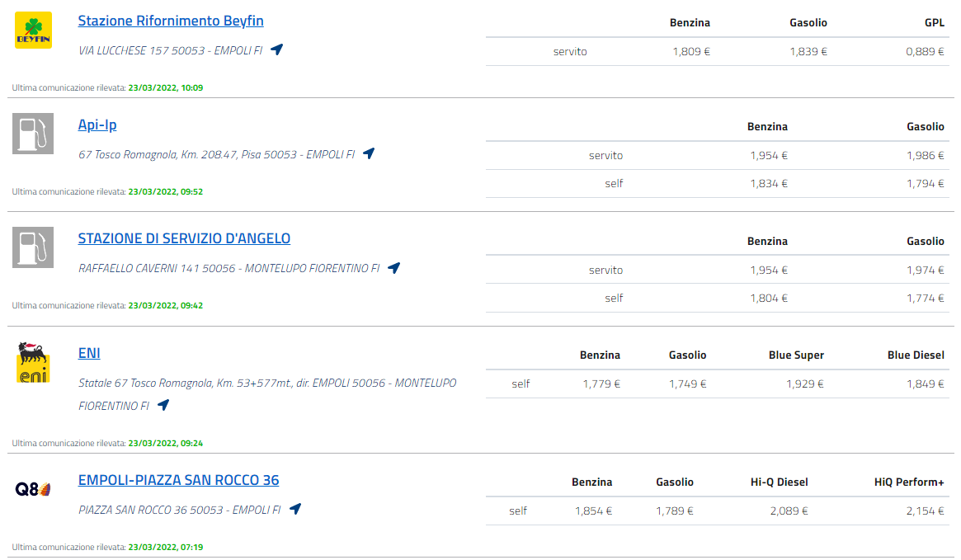Open navigation arrow for Raffaello Caverni address
This screenshot has width=961, height=560.
click(x=393, y=267)
